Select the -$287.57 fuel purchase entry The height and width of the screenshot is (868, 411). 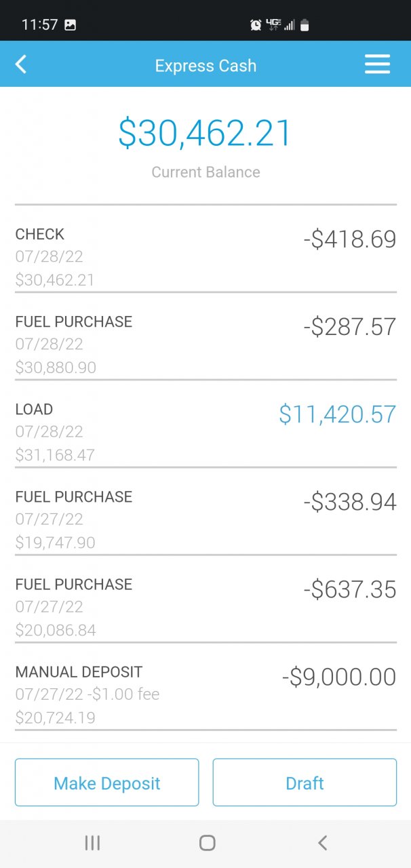click(206, 344)
